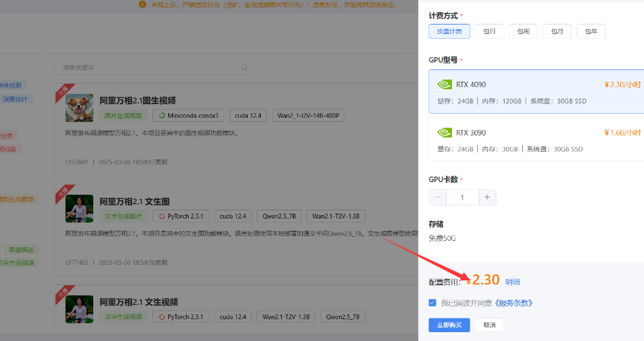
Task: Select 按量计费 billing option
Action: (x=449, y=31)
